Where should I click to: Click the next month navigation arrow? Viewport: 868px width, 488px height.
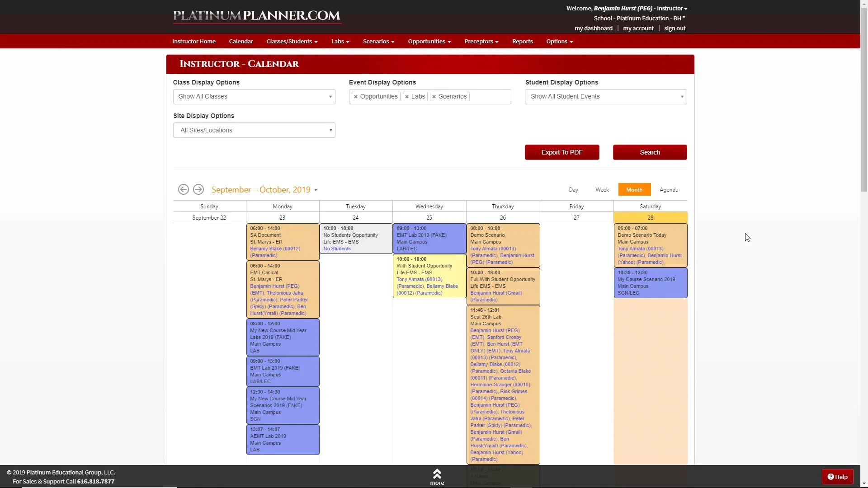[x=198, y=189]
